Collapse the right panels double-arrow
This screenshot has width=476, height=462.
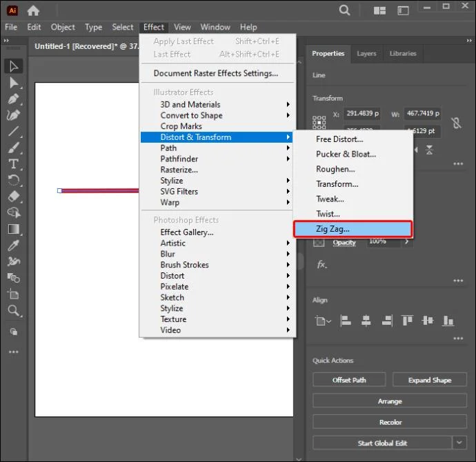(x=469, y=41)
